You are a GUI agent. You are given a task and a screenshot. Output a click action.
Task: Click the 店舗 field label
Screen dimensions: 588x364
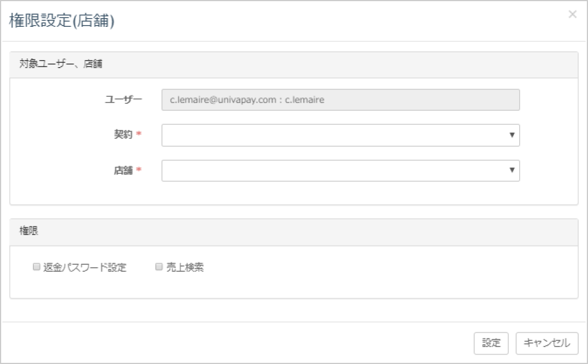(x=123, y=170)
